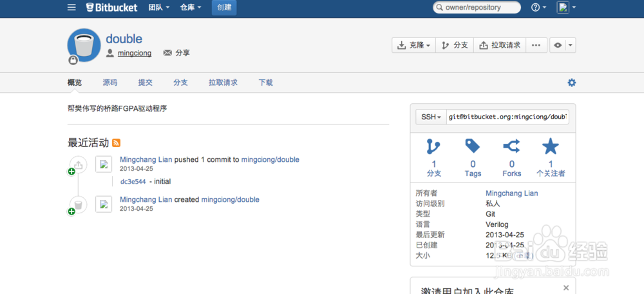Viewport: 644px width, 294px height.
Task: Click the Verilog language value
Action: tap(497, 224)
